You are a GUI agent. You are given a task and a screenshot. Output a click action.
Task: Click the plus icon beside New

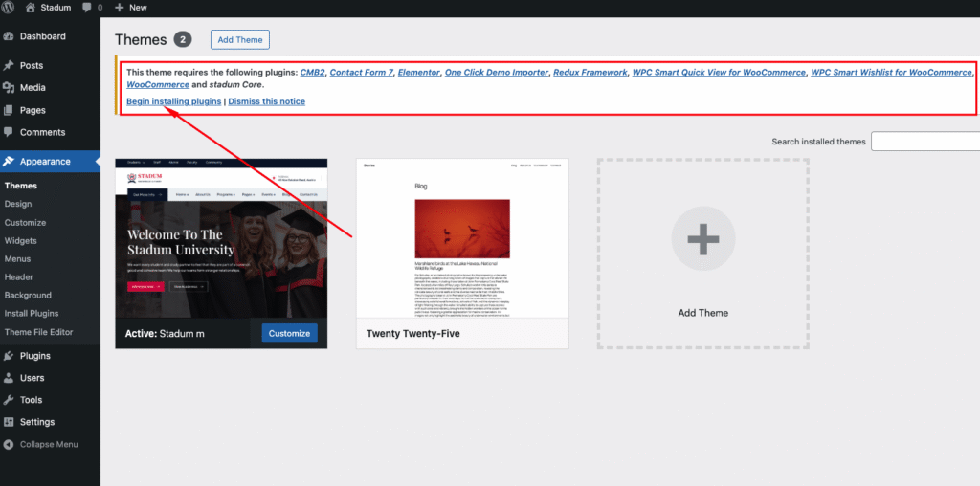coord(120,8)
